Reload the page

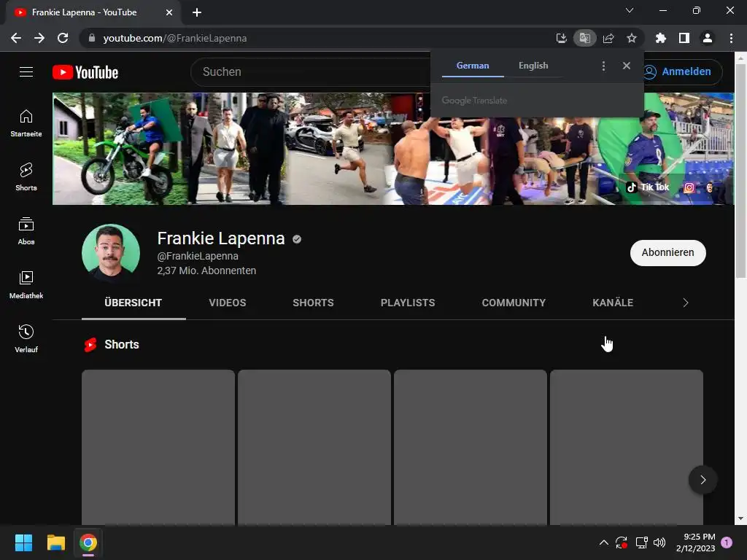(x=63, y=38)
